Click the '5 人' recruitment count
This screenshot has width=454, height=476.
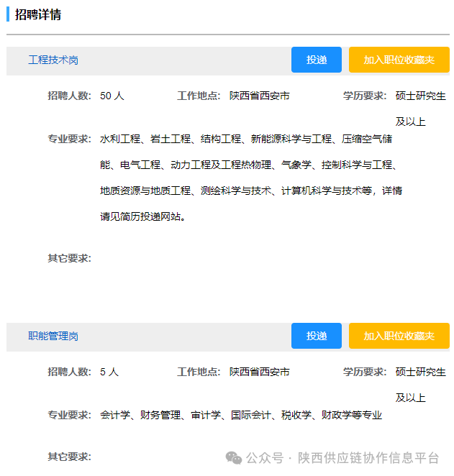tap(109, 372)
